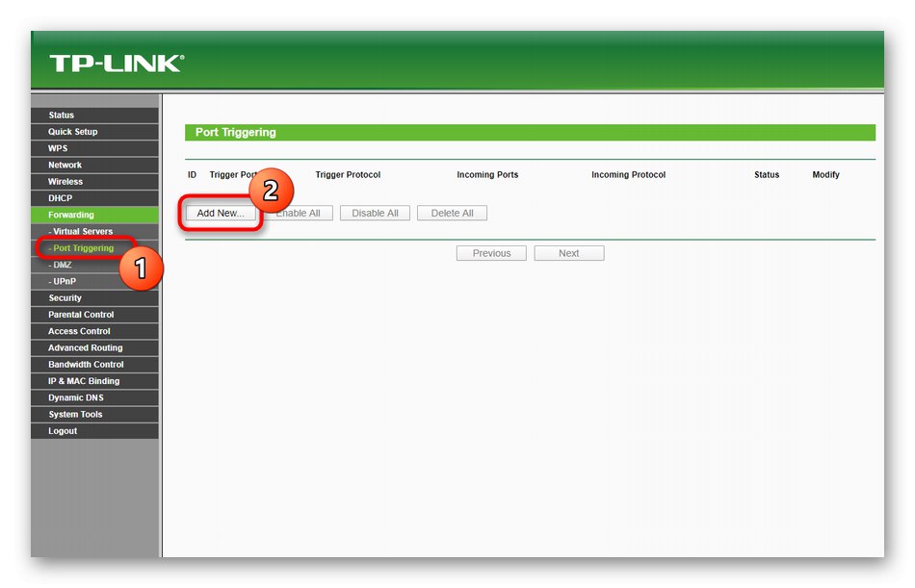Click the Modify column header
This screenshot has width=915, height=588.
825,174
